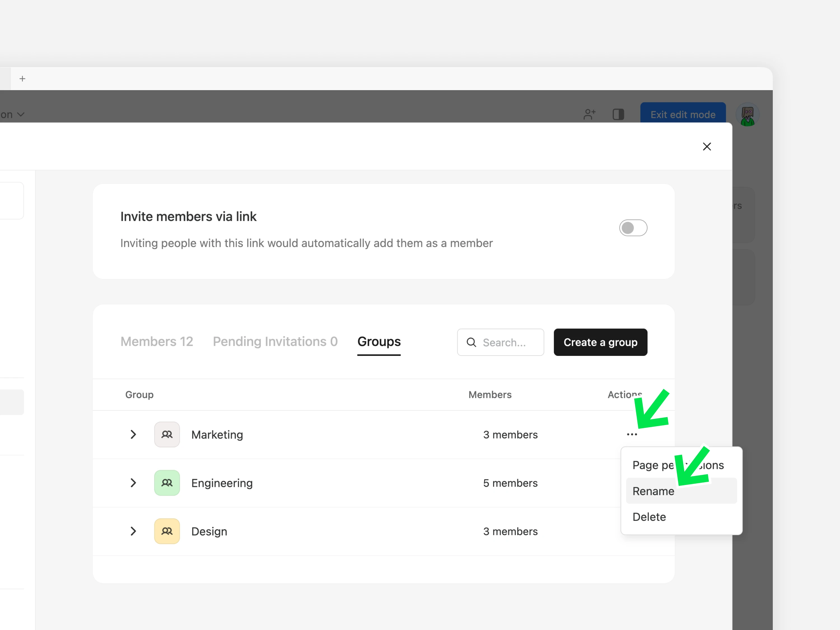Screen dimensions: 840x630
Task: Click the Marketing group icon
Action: point(167,435)
